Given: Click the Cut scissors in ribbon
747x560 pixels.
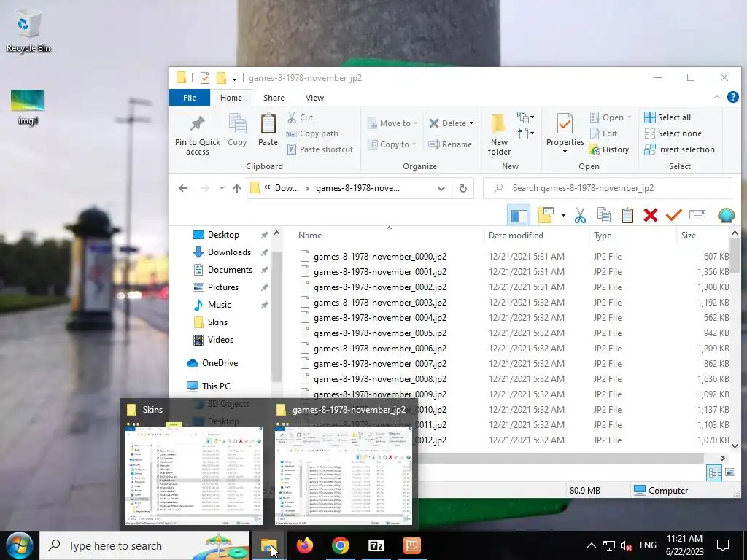Looking at the screenshot, I should point(292,117).
